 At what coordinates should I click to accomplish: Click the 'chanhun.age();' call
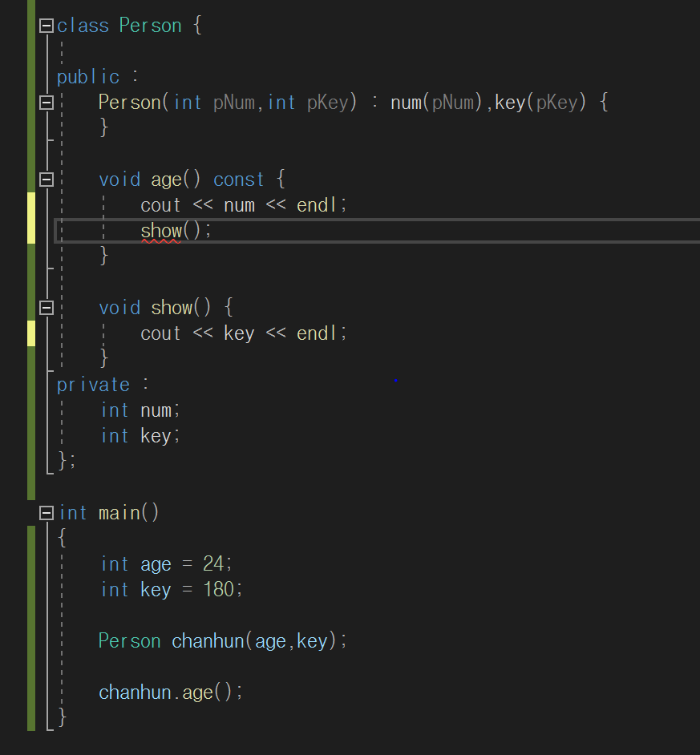click(x=171, y=693)
